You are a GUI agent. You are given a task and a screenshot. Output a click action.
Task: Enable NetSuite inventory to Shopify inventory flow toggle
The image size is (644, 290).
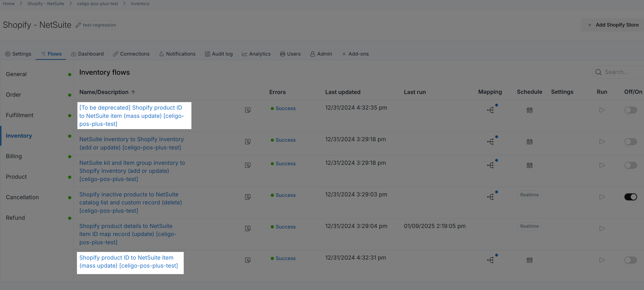[631, 142]
